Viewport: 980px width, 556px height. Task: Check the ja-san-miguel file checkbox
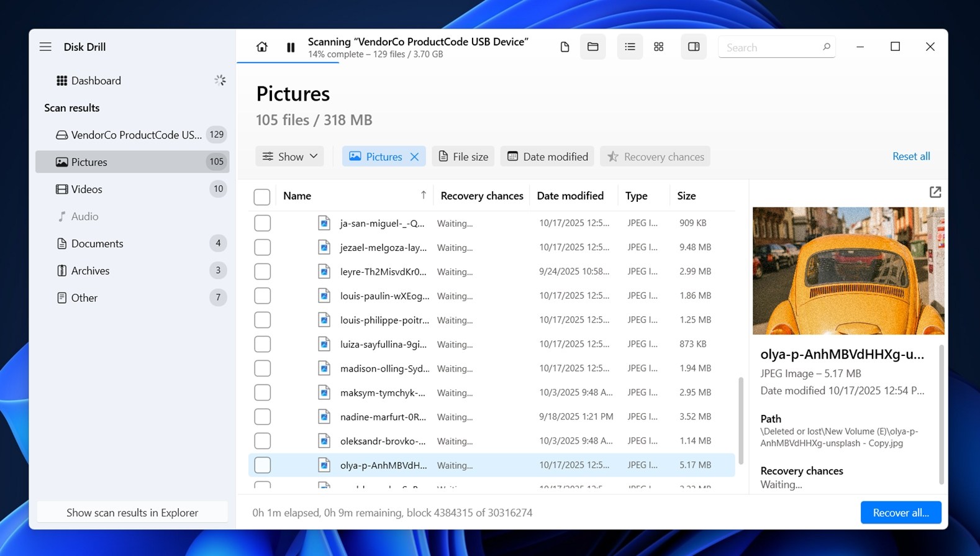point(262,223)
